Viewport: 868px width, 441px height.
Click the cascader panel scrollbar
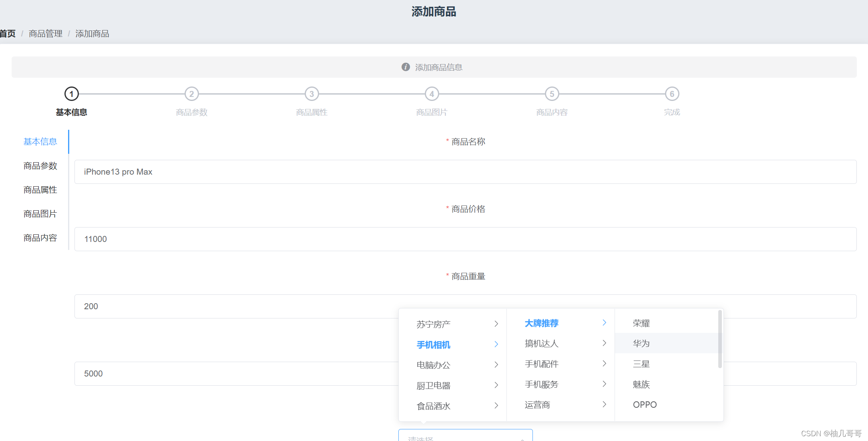coord(719,339)
